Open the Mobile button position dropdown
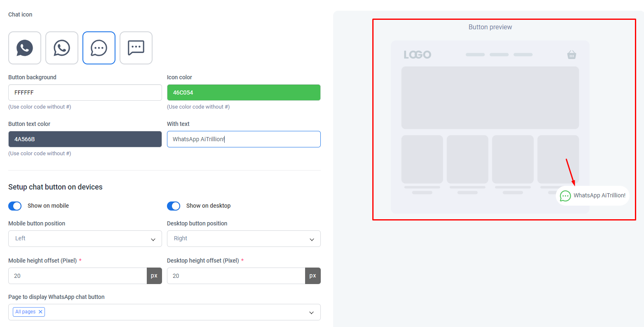 (x=85, y=239)
